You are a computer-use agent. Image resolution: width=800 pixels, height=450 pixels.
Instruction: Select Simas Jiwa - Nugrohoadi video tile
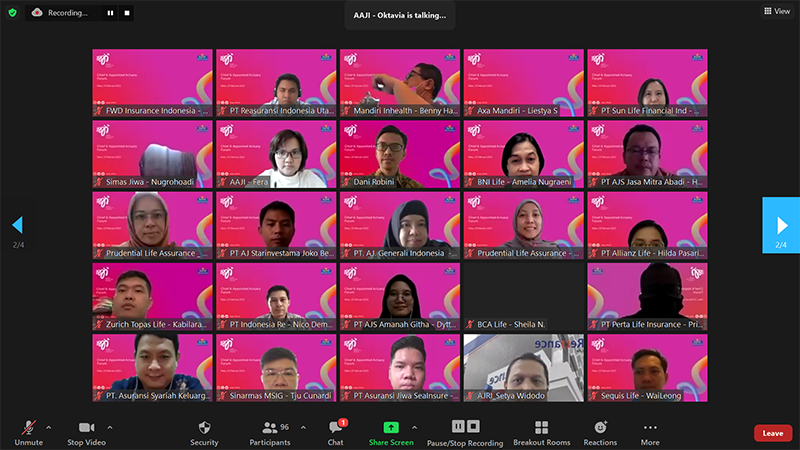click(x=153, y=154)
